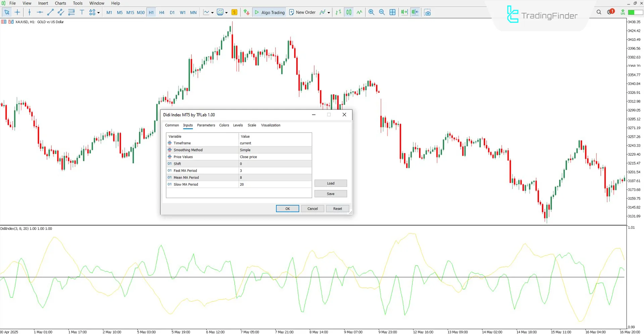Viewport: 644px width, 334px height.
Task: Change Price Values from Close price
Action: tap(275, 157)
